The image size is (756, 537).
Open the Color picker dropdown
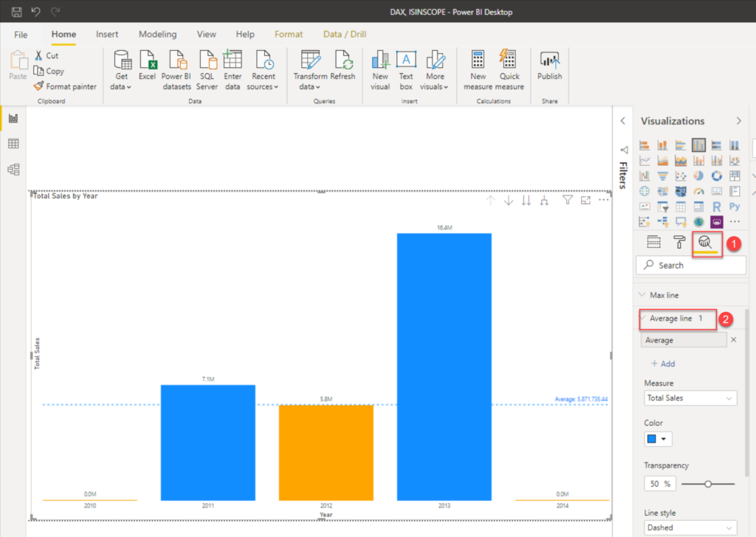[x=664, y=439]
